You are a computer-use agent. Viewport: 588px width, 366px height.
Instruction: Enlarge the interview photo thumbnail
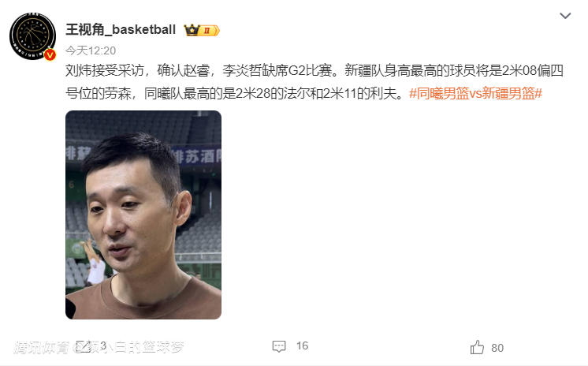(x=143, y=215)
